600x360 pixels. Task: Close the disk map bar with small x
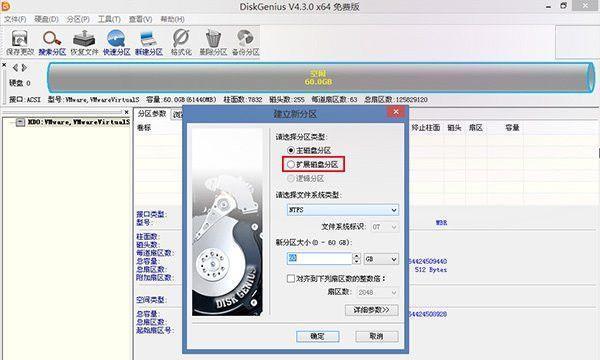(4, 65)
